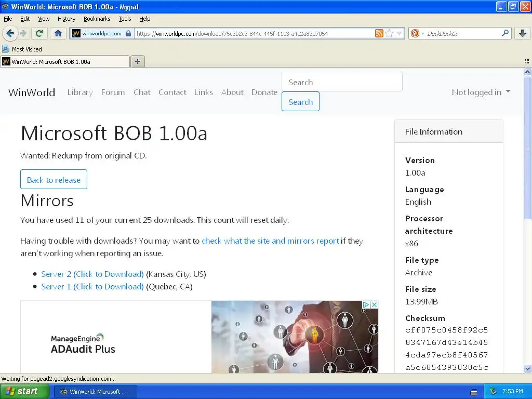Click the browser Back arrow button

(x=10, y=33)
